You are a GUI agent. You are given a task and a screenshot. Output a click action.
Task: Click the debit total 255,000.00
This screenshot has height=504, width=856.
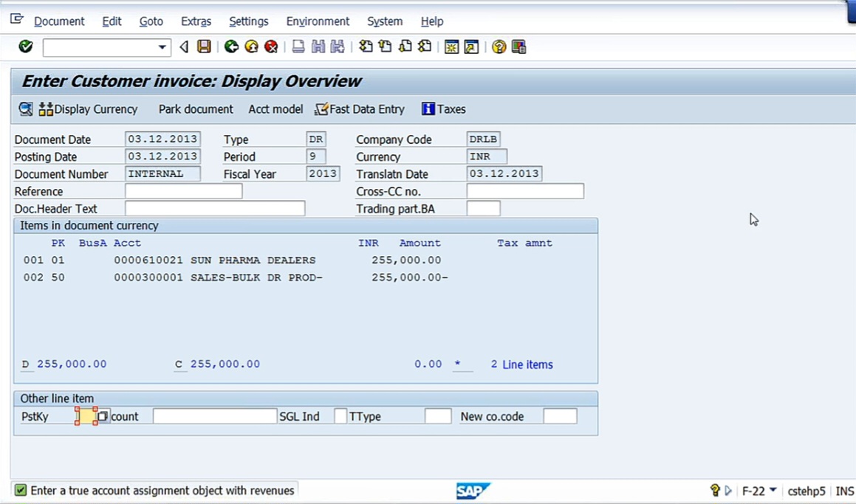[x=72, y=364]
